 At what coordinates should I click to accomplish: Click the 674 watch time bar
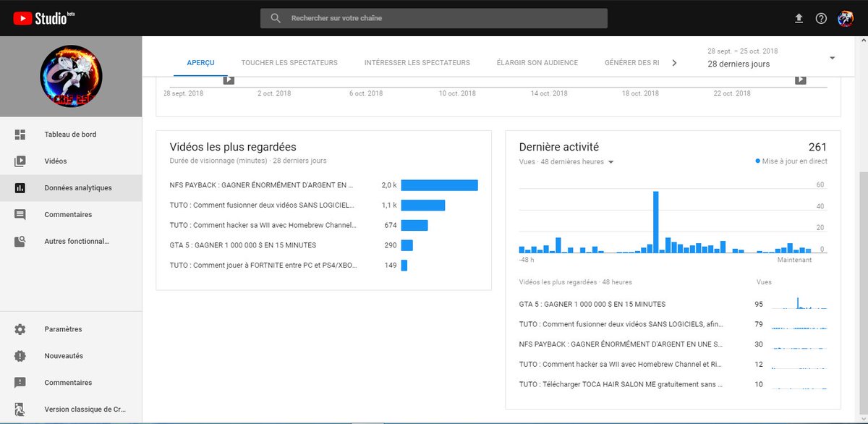coord(414,225)
